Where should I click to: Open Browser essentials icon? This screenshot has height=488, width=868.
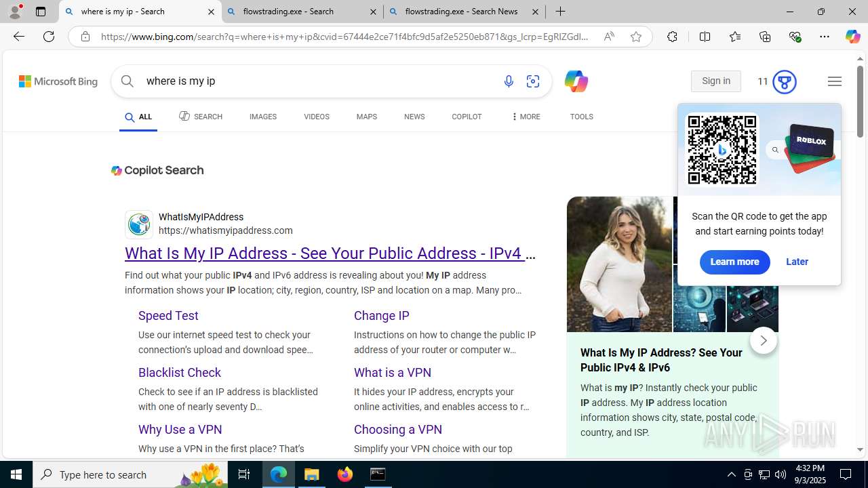(x=795, y=37)
